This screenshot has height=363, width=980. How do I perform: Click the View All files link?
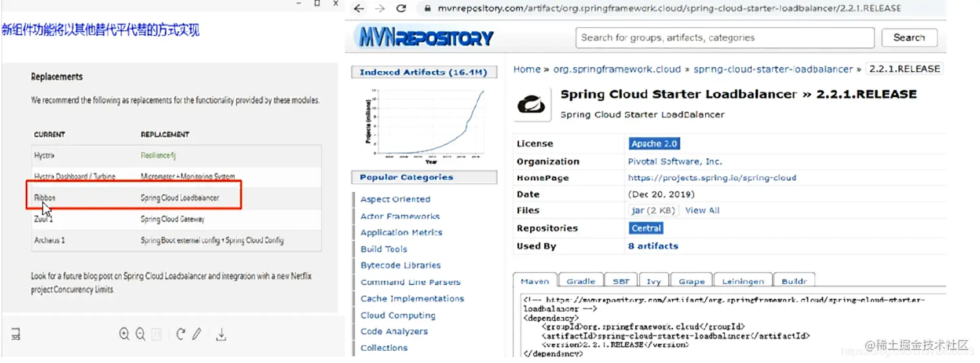702,210
